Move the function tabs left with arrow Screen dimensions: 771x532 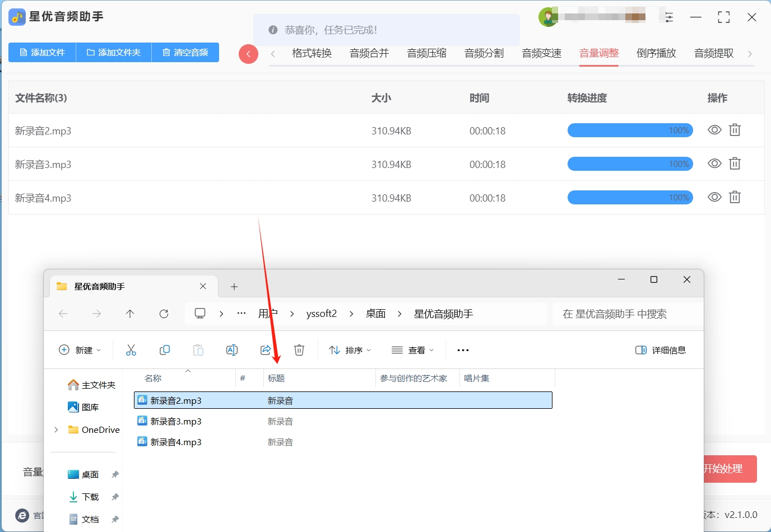tap(273, 54)
